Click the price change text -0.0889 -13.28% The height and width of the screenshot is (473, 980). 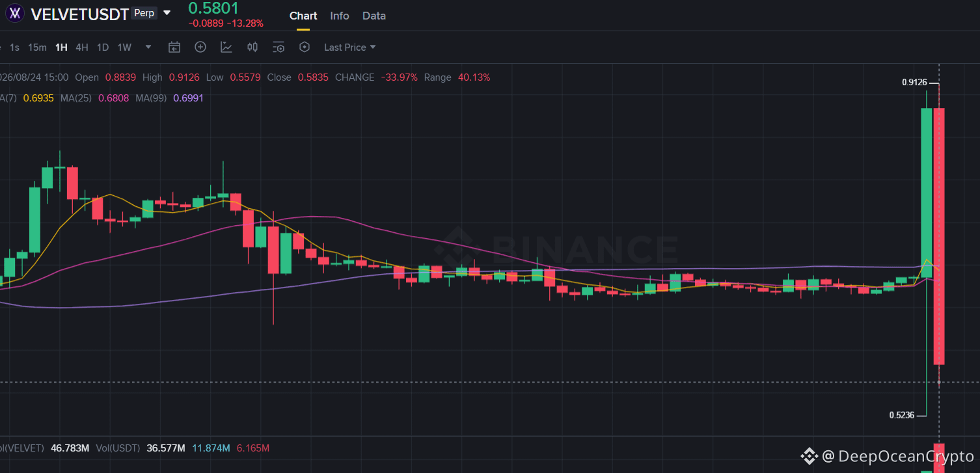226,23
